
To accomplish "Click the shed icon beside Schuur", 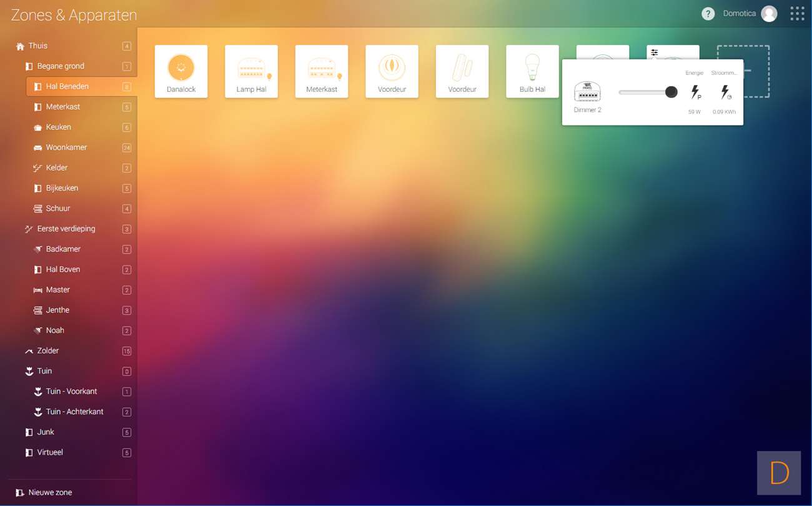I will [x=37, y=209].
